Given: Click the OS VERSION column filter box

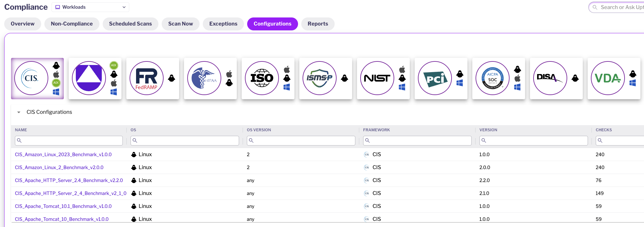Looking at the screenshot, I should pos(301,141).
